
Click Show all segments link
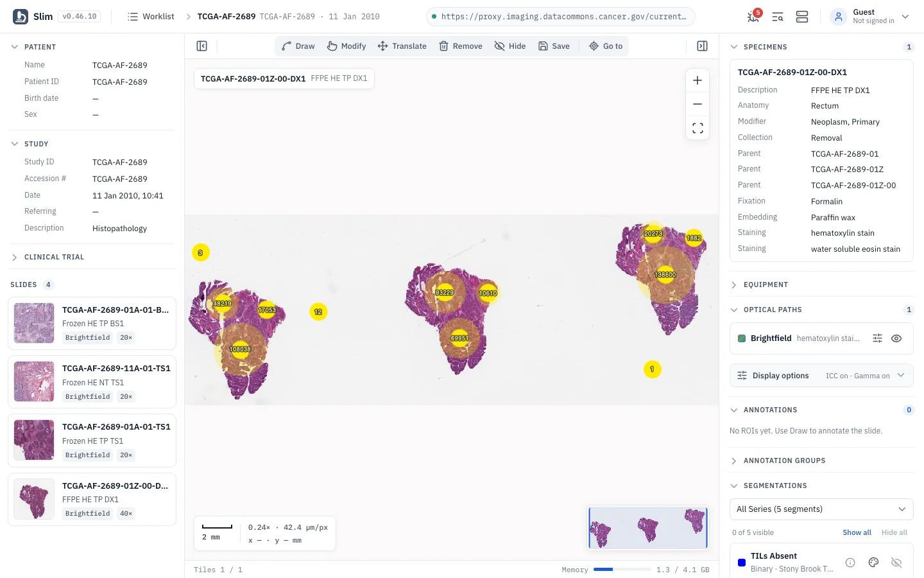click(857, 532)
